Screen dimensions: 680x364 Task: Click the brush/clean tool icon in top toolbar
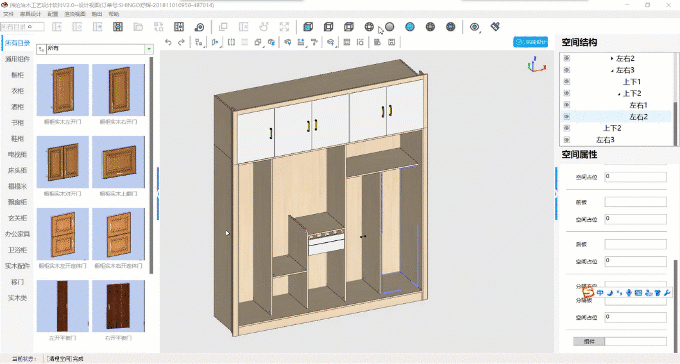coord(495,26)
